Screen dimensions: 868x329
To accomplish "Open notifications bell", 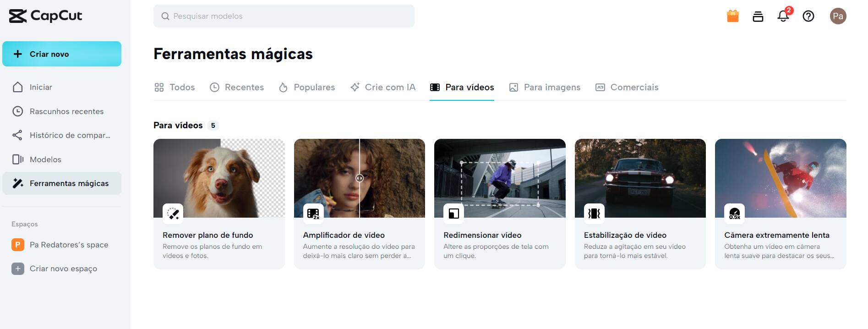I will coord(783,16).
